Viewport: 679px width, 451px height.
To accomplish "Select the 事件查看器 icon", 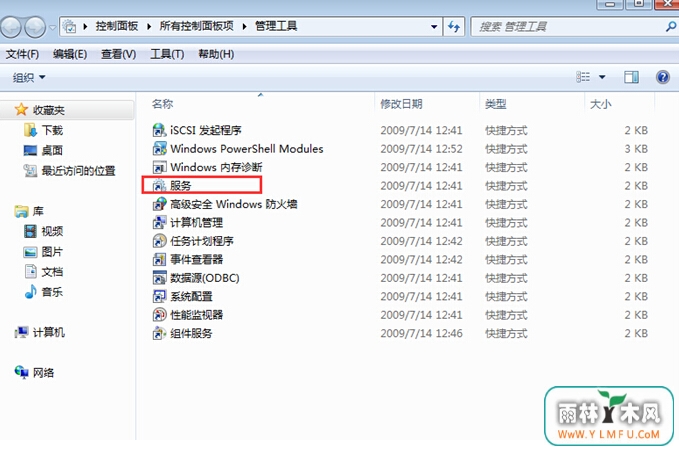I will point(159,260).
